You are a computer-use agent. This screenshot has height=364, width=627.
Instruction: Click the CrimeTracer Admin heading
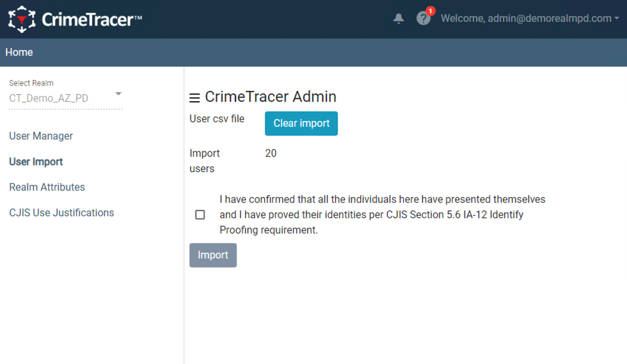click(271, 97)
